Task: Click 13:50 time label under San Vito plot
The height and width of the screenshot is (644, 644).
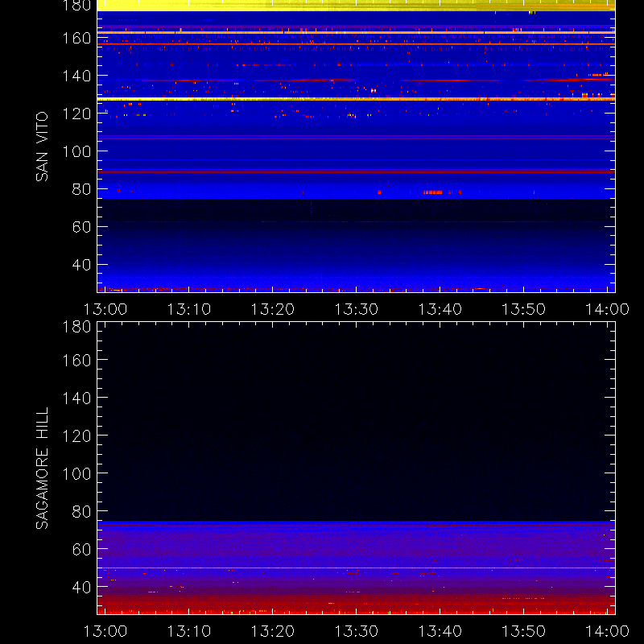Action: pos(524,309)
